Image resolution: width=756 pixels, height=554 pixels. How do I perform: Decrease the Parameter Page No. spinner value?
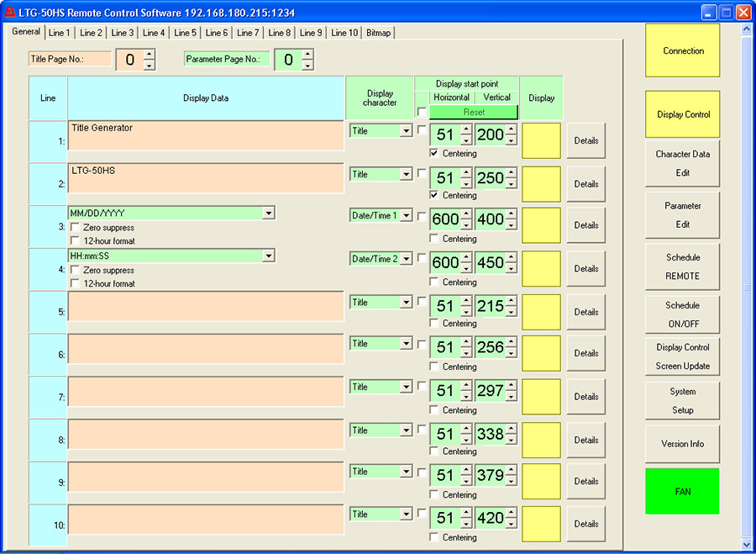pos(307,65)
